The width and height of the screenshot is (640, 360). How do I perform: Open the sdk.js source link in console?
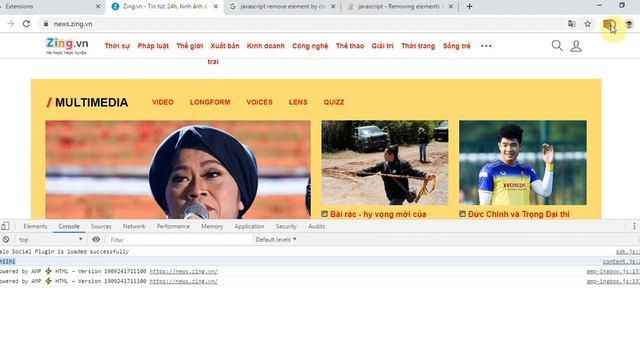pyautogui.click(x=628, y=251)
